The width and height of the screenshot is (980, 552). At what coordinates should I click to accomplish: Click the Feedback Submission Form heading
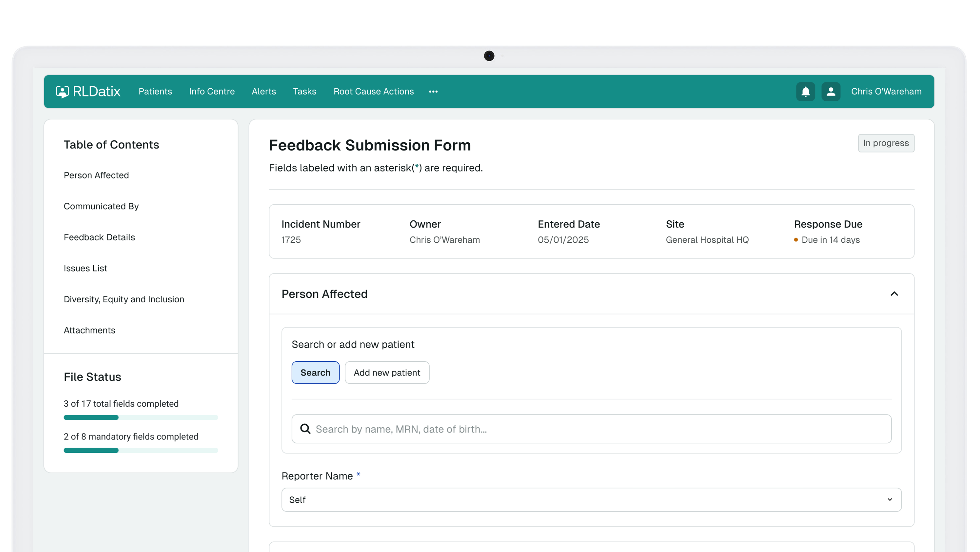coord(370,145)
